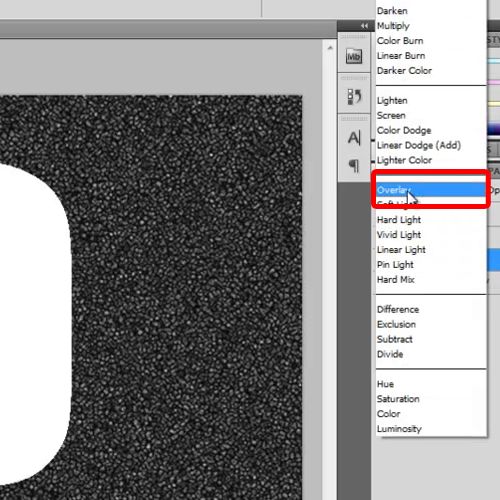
Task: Select Color Dodge blend mode
Action: click(404, 130)
